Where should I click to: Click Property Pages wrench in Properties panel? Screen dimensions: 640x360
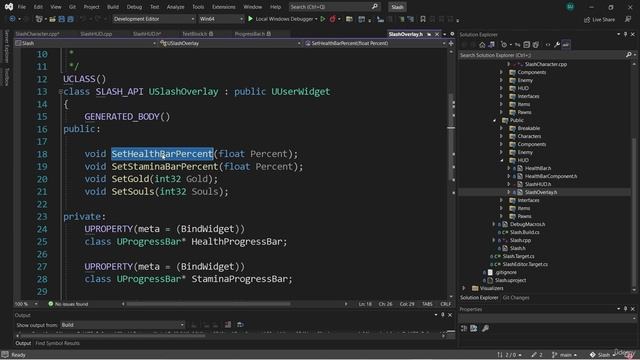pos(485,328)
